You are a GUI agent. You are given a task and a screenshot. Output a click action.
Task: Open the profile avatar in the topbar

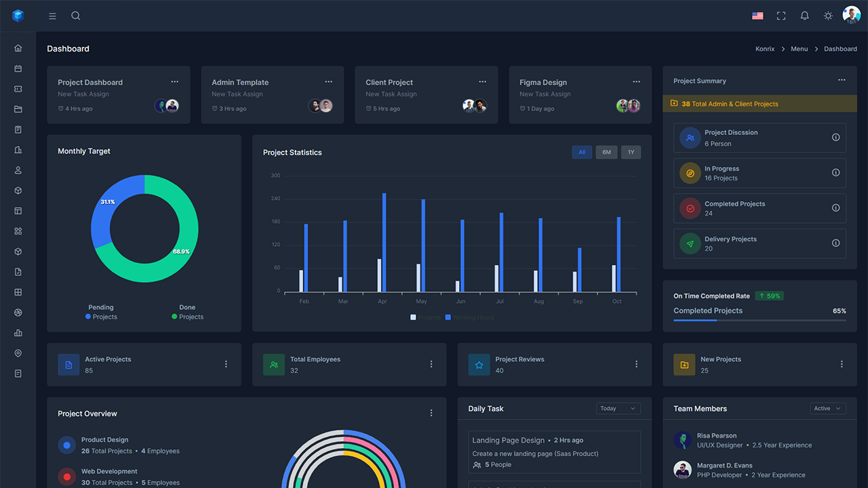852,15
